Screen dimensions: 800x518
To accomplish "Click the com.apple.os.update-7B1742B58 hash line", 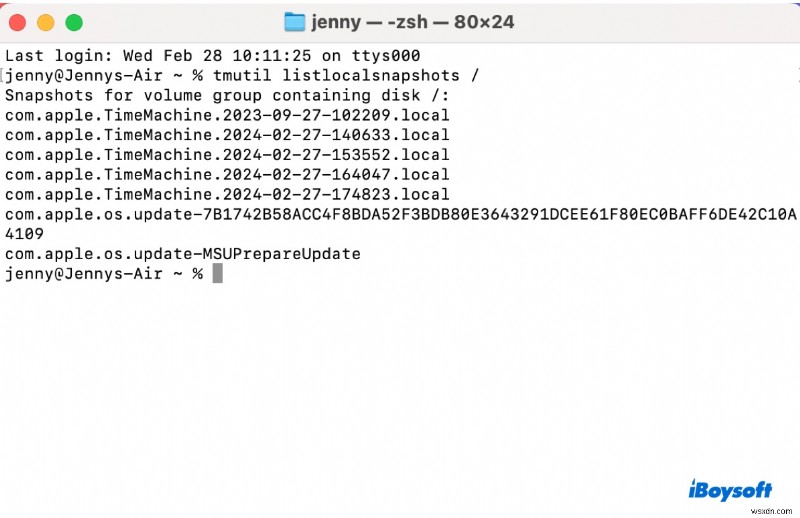I will click(401, 214).
